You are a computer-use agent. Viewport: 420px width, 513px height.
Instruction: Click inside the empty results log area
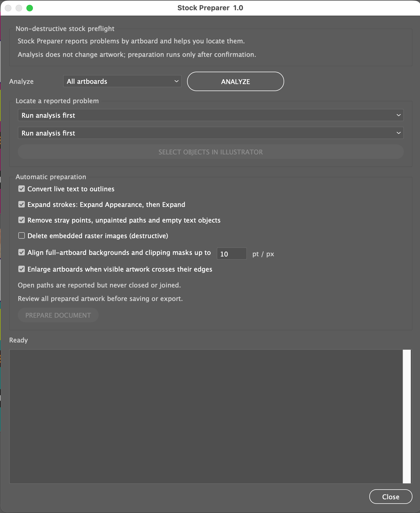tap(206, 417)
